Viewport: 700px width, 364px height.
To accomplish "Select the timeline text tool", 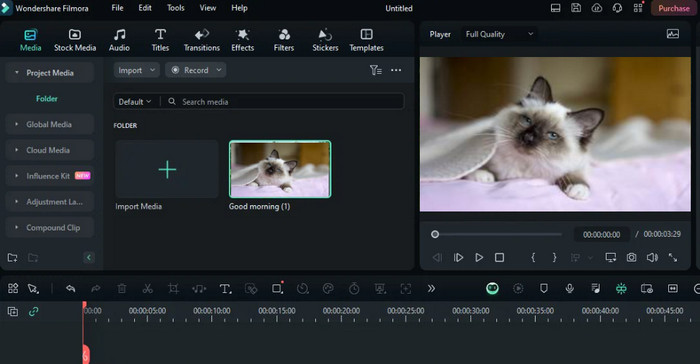I will pyautogui.click(x=225, y=289).
